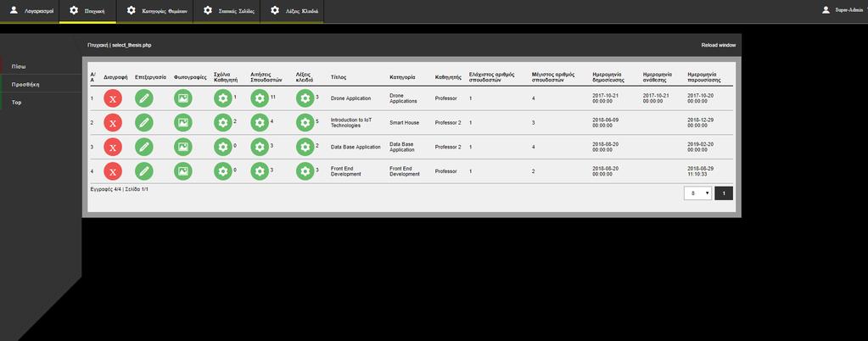868x341 pixels.
Task: Edit the Front End Development entry
Action: click(144, 171)
